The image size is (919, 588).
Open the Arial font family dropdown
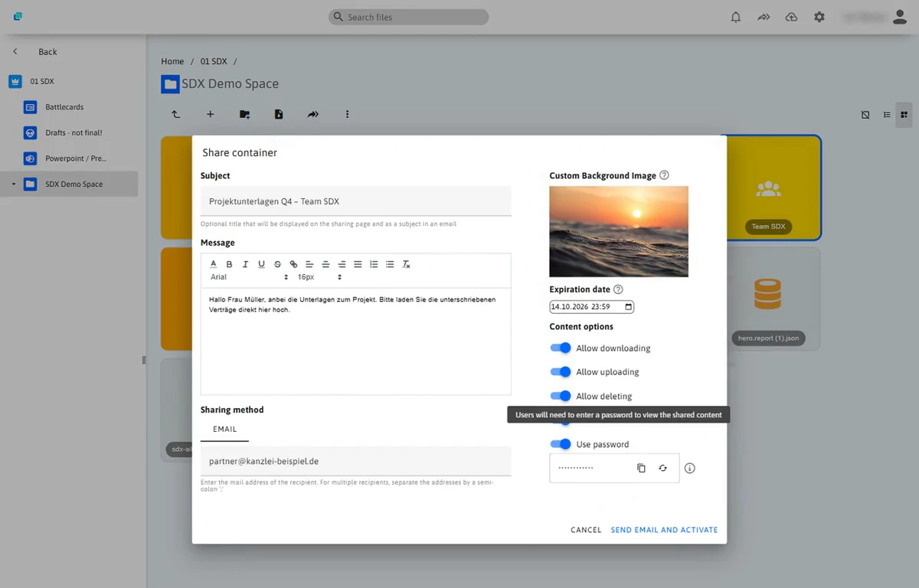(x=249, y=277)
